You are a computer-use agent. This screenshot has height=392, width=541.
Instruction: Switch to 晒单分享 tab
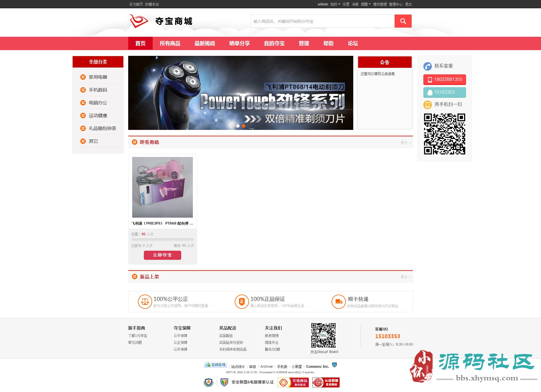[x=239, y=43]
